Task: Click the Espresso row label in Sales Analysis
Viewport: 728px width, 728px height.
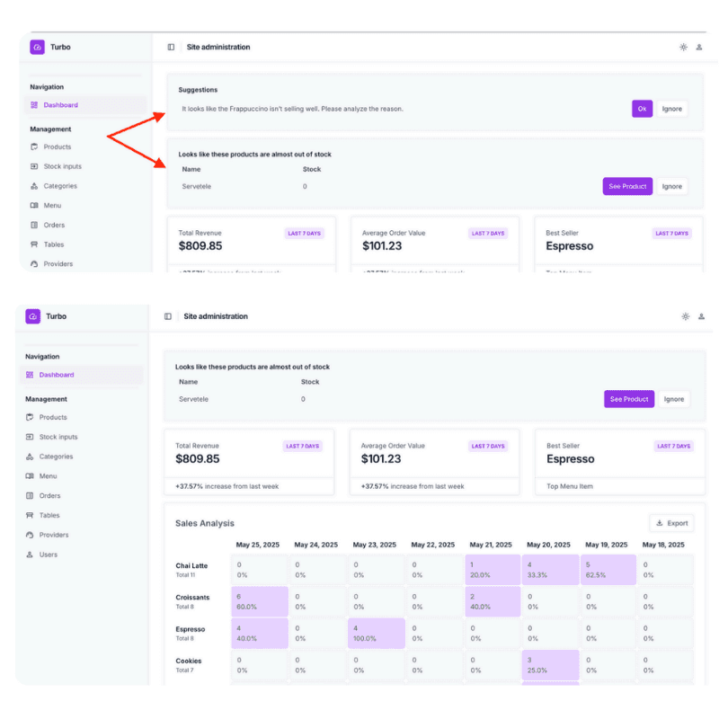Action: [x=190, y=629]
